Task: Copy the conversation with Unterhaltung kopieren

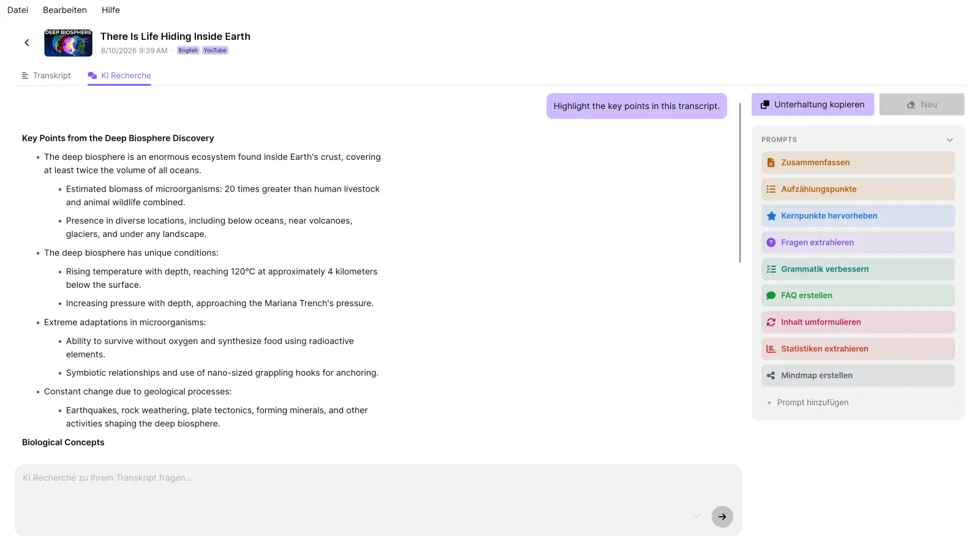Action: pos(813,105)
